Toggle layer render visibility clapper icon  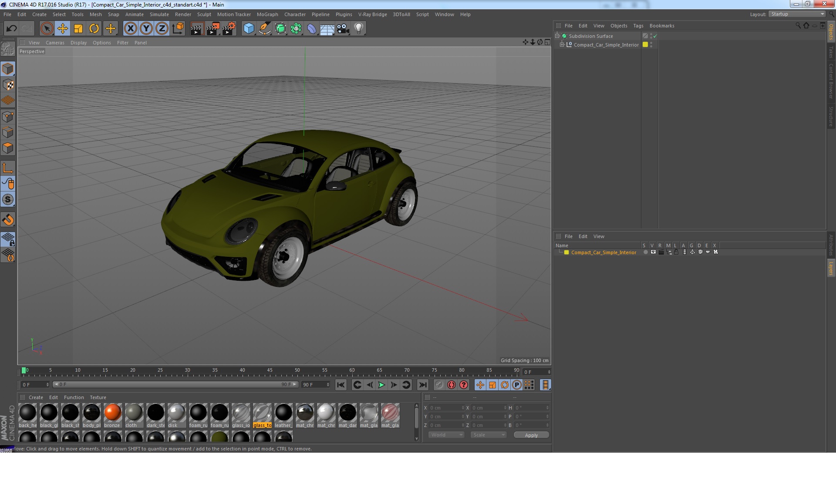661,252
